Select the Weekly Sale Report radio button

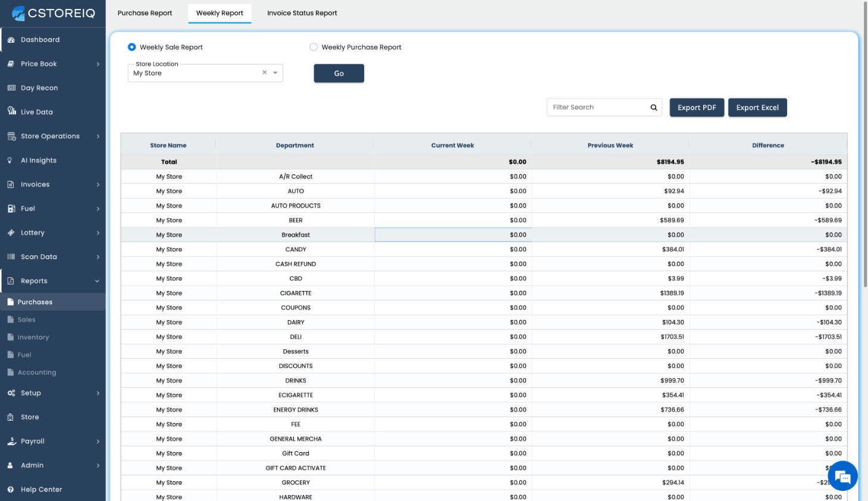(x=132, y=47)
